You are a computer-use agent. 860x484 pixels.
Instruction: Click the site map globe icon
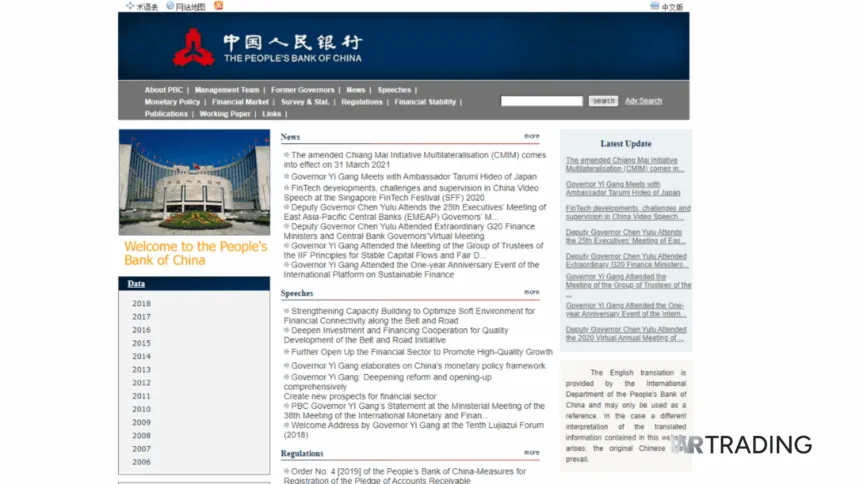click(171, 6)
